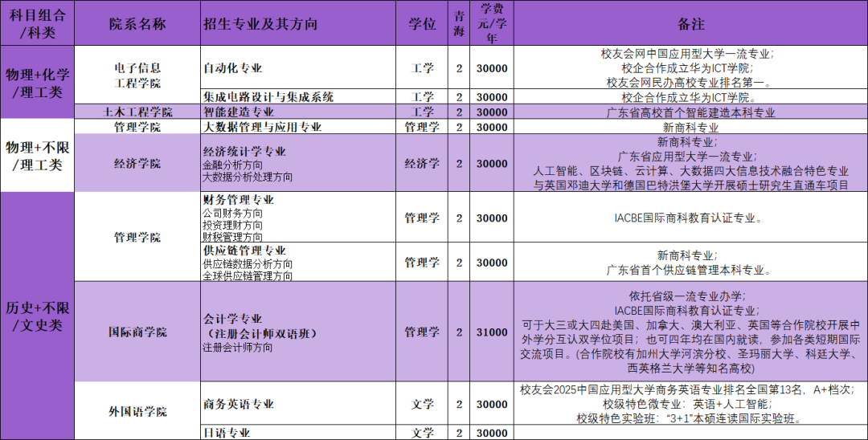Click the 备注 column header
The width and height of the screenshot is (868, 440).
690,23
